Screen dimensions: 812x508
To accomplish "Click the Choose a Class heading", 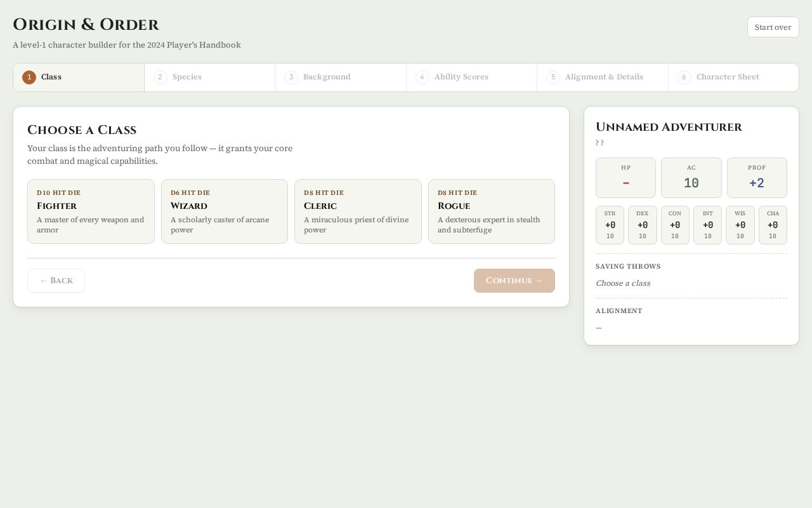I will point(82,130).
